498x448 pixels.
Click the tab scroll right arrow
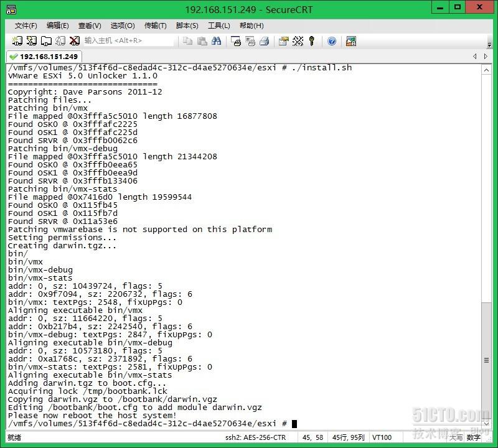(486, 56)
